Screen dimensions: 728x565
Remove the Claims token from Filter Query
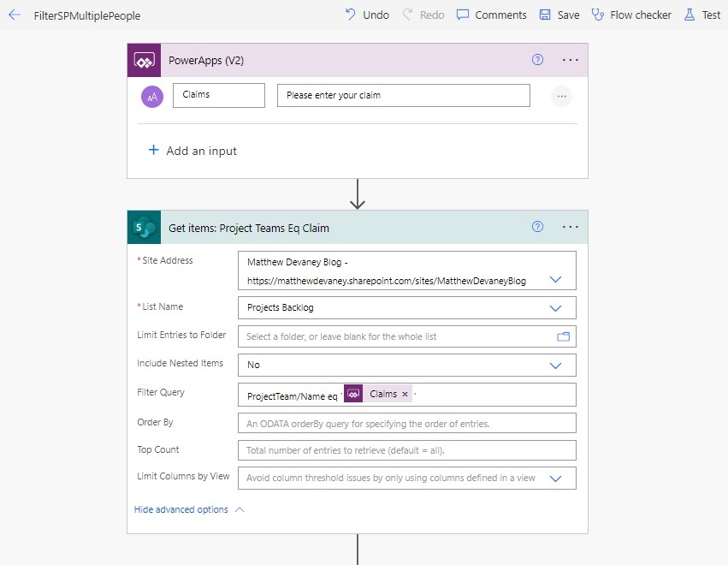(x=405, y=394)
